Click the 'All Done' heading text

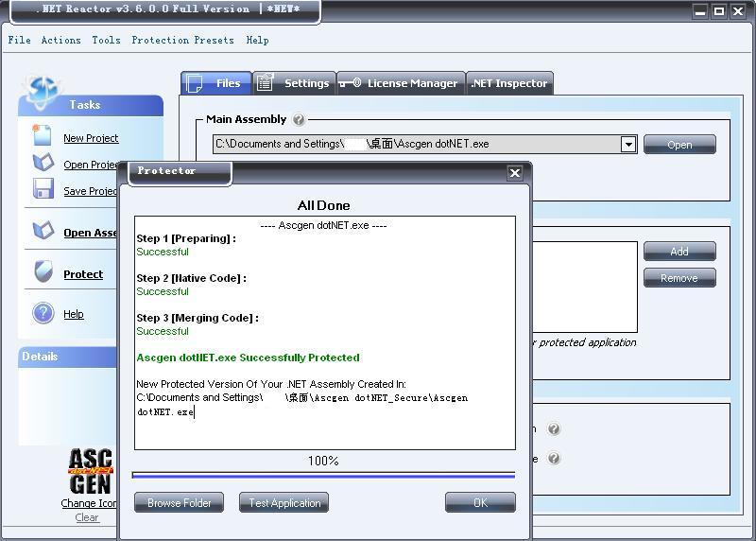(323, 205)
